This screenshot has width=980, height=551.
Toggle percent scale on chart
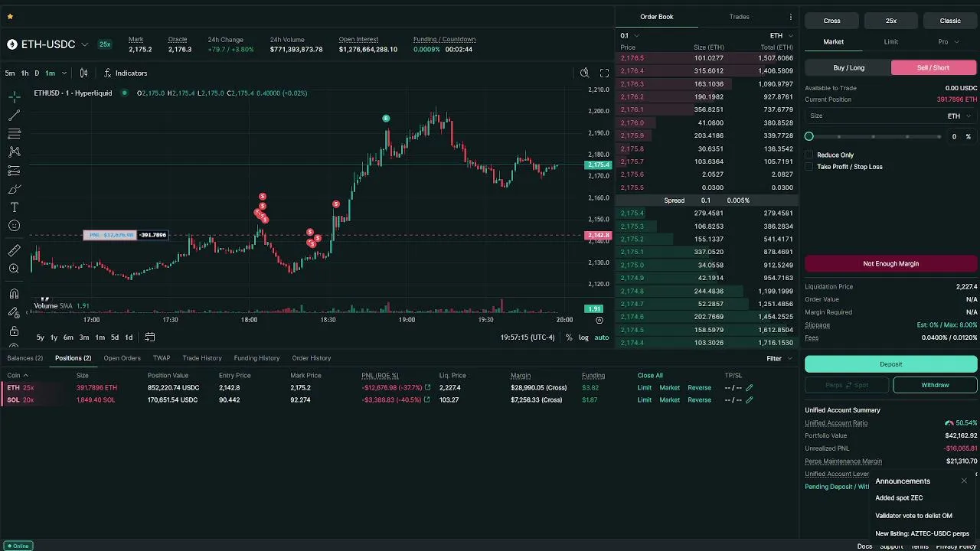tap(569, 337)
